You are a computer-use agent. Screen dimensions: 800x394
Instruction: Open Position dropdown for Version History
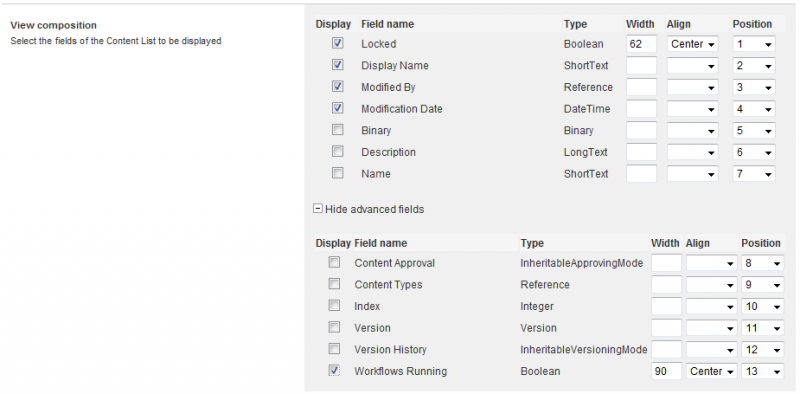762,350
